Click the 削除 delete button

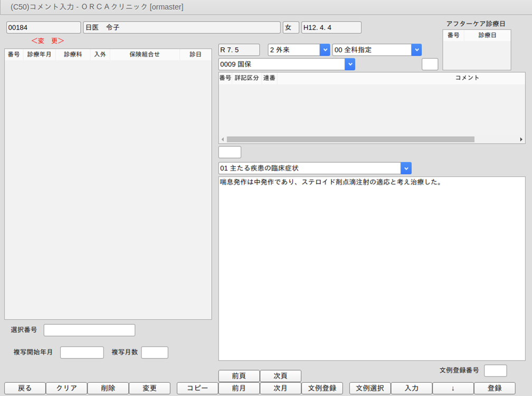tap(108, 388)
